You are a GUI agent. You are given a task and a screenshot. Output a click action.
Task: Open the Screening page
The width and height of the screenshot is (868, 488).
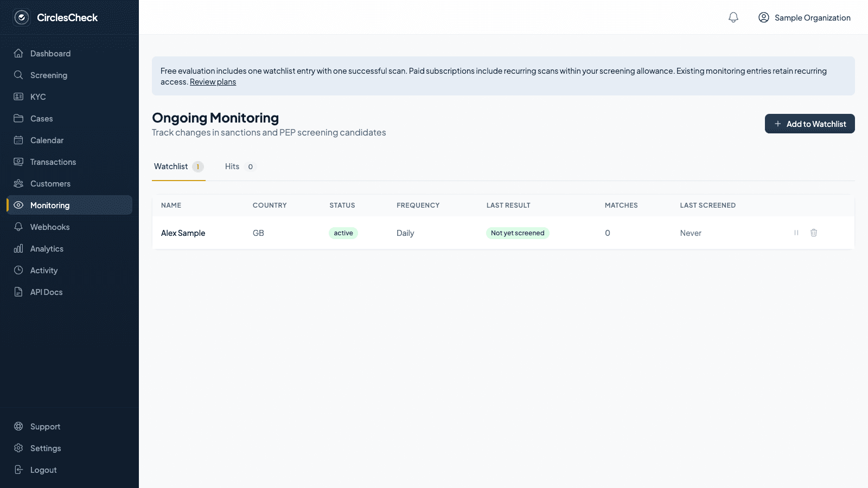click(69, 75)
